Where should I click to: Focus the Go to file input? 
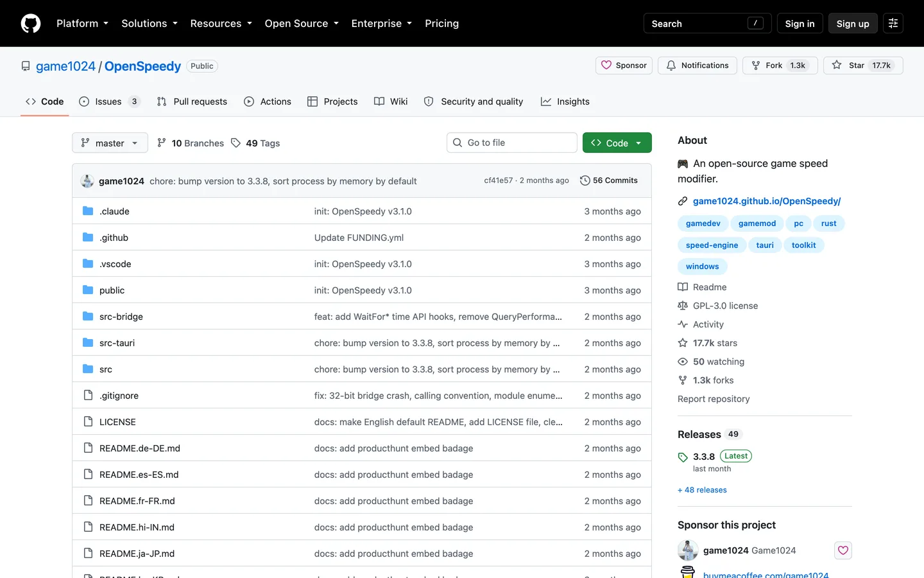pyautogui.click(x=512, y=143)
